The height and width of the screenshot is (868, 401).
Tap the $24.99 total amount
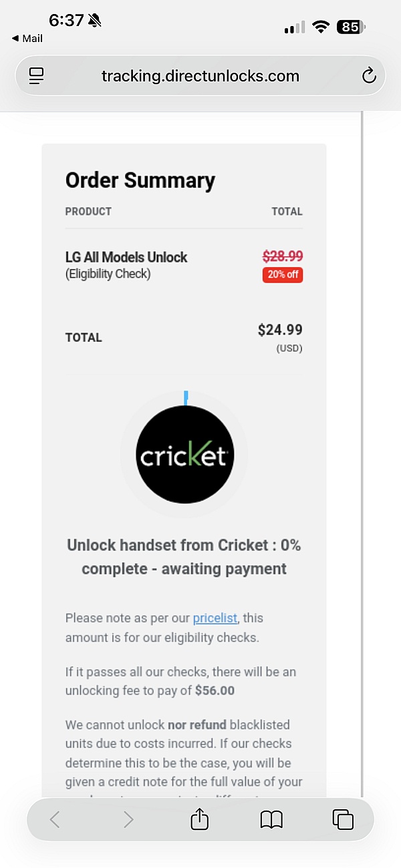coord(280,329)
